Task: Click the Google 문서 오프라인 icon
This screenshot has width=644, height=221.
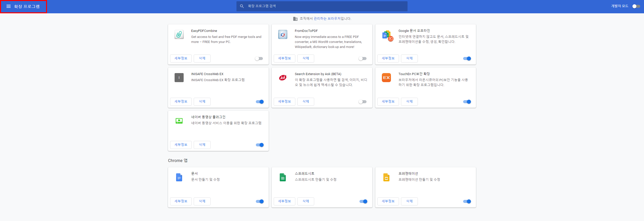Action: coord(387,36)
